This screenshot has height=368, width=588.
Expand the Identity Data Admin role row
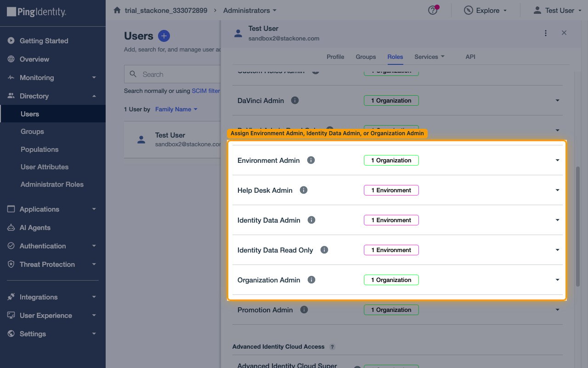click(x=557, y=220)
